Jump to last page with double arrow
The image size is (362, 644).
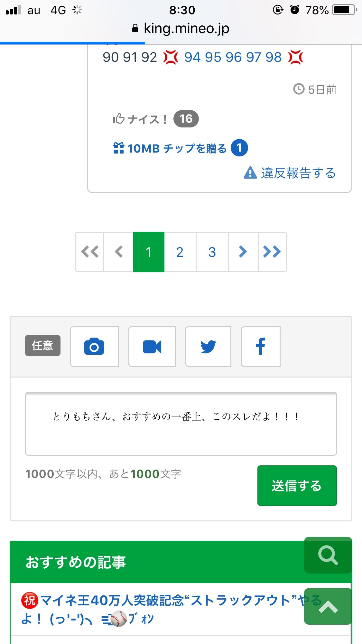[x=272, y=252]
